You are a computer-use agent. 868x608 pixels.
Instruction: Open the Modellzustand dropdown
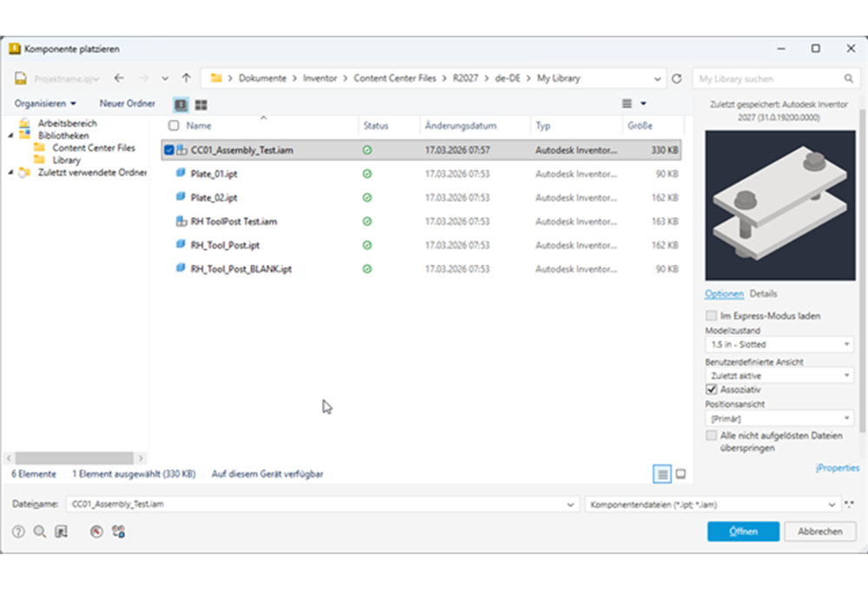[x=779, y=345]
